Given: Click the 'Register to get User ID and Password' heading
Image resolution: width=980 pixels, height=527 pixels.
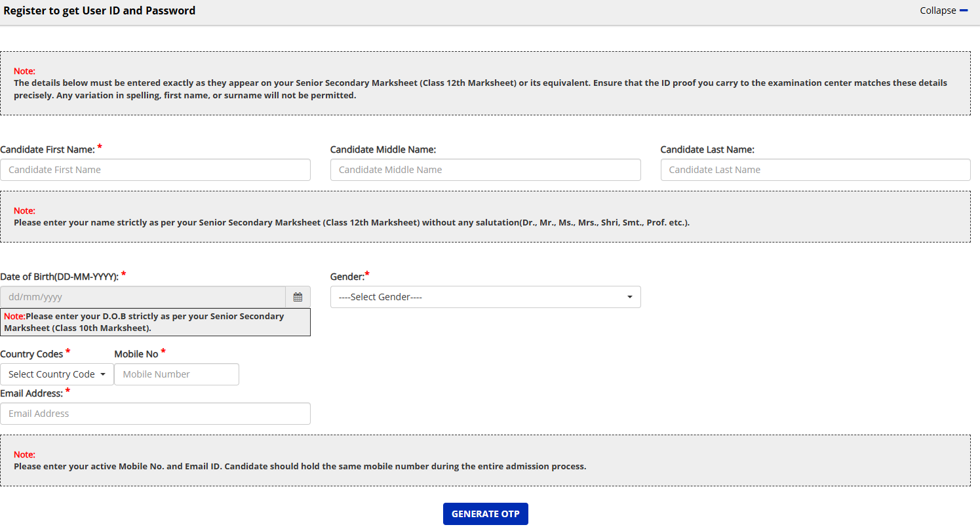Looking at the screenshot, I should [100, 10].
